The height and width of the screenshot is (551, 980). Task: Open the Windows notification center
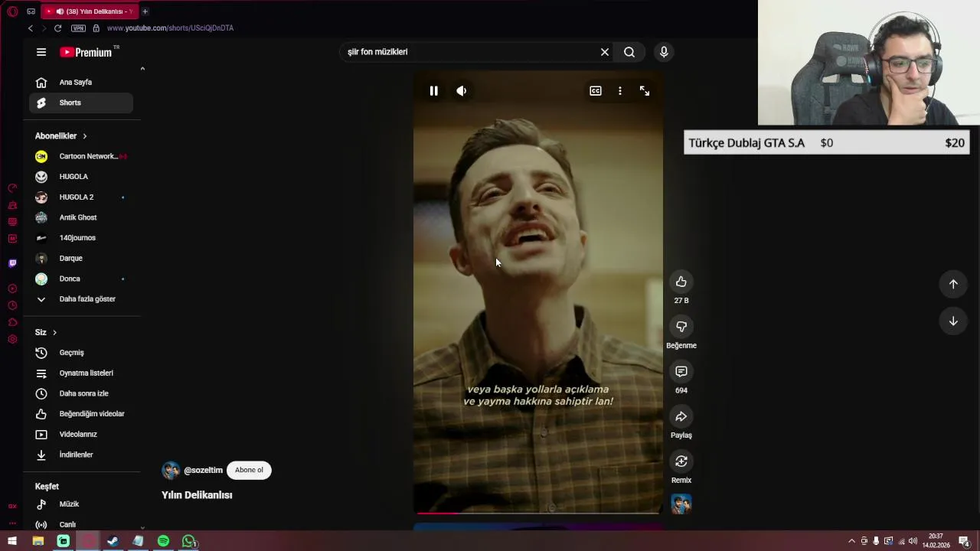[964, 541]
